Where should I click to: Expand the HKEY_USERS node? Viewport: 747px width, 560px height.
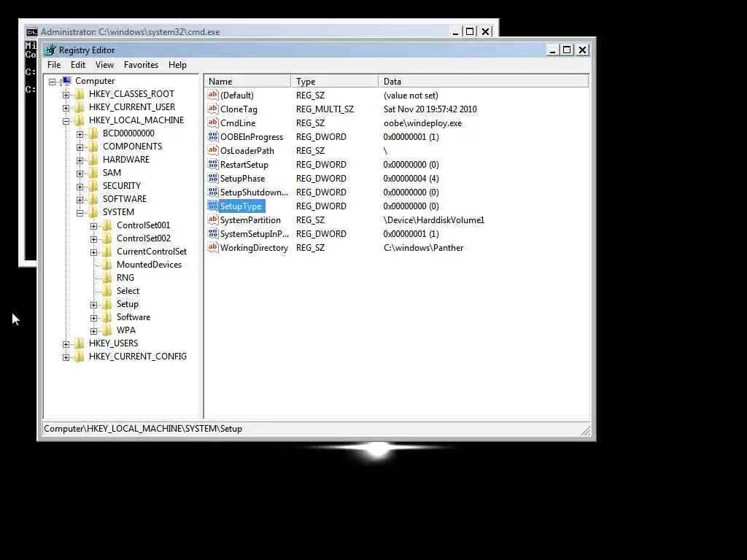pos(66,344)
